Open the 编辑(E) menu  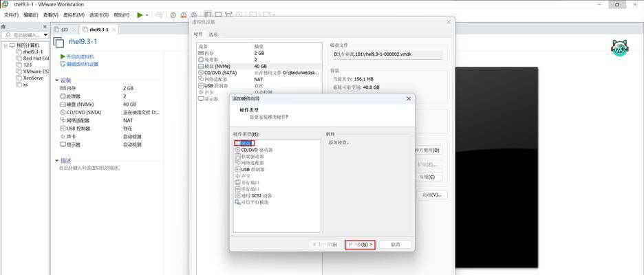(x=31, y=14)
